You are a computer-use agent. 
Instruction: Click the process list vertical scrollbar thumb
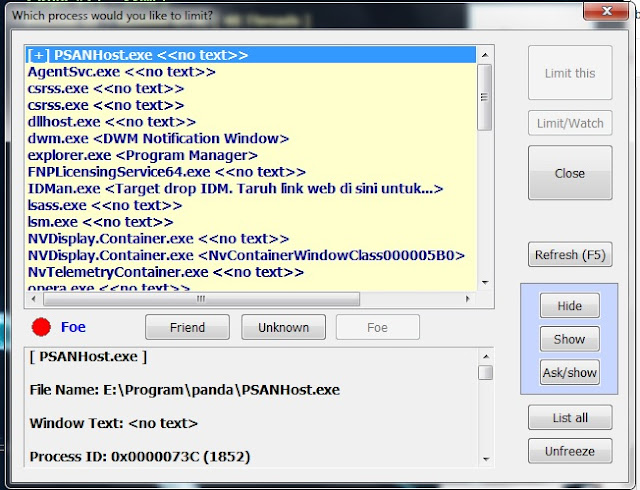(x=484, y=97)
